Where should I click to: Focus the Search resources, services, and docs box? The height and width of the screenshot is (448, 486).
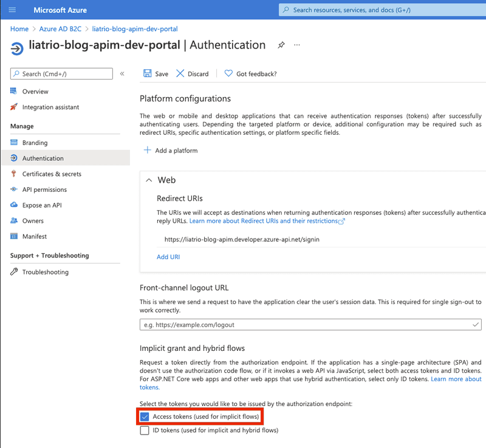point(383,10)
